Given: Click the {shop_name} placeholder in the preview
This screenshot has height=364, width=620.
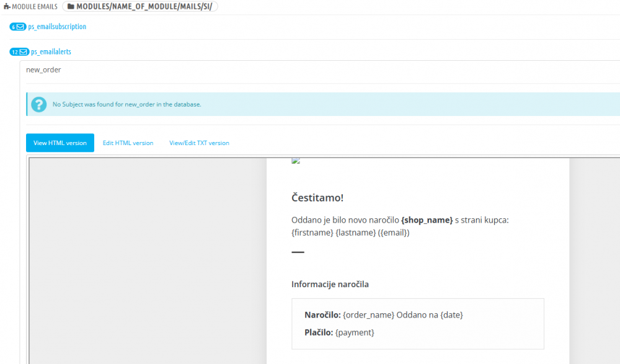Looking at the screenshot, I should point(427,220).
